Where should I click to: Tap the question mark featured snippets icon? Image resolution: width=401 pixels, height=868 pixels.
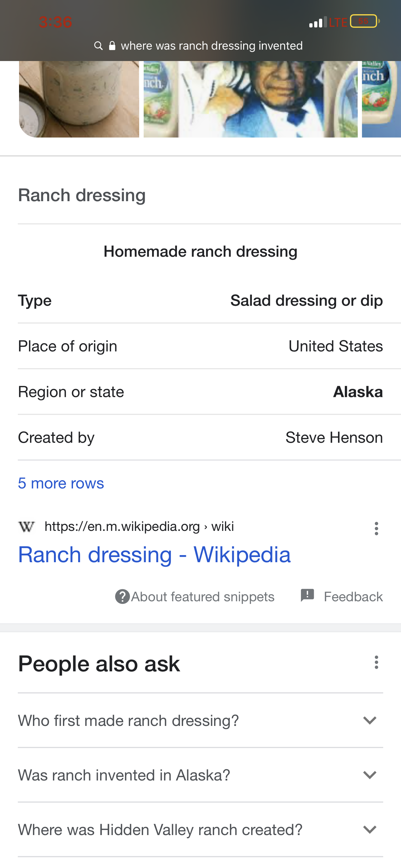pos(122,596)
